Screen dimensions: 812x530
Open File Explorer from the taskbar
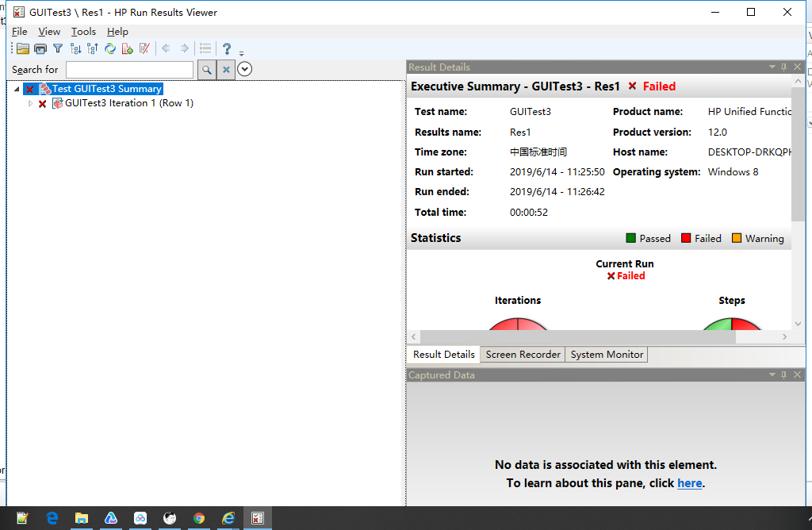click(82, 518)
